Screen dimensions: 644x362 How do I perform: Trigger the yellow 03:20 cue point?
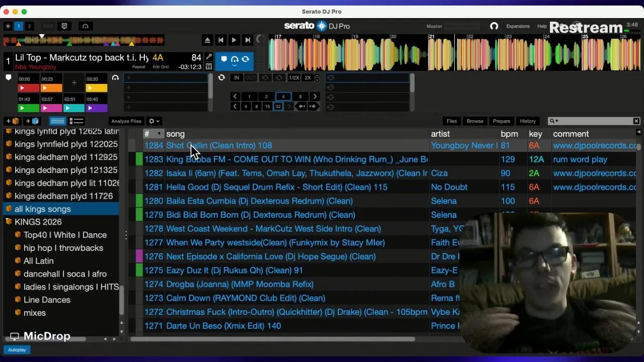(97, 88)
